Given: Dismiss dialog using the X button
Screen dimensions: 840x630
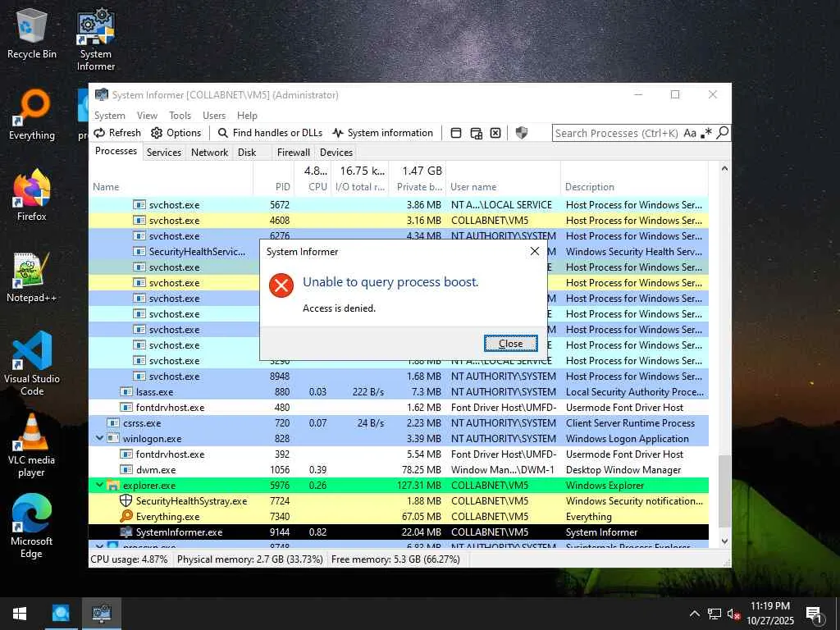Looking at the screenshot, I should [534, 251].
